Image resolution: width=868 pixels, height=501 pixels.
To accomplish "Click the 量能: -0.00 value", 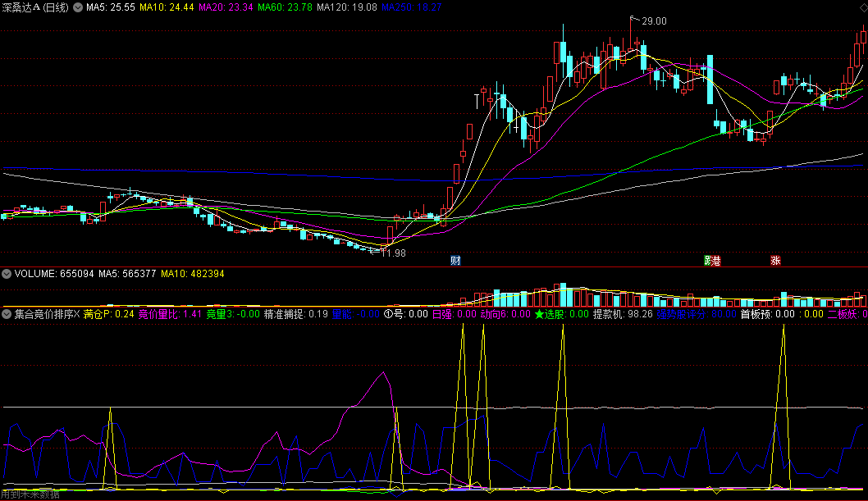I will coord(356,314).
